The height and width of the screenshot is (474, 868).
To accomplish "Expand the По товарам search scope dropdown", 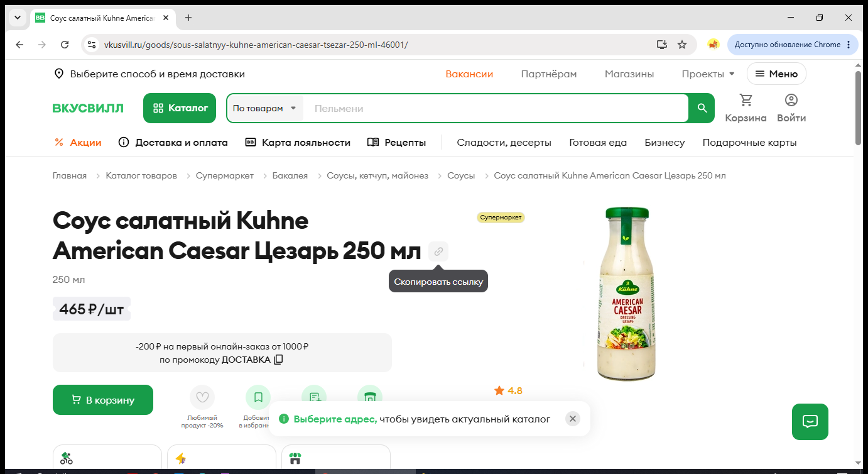I will [264, 108].
